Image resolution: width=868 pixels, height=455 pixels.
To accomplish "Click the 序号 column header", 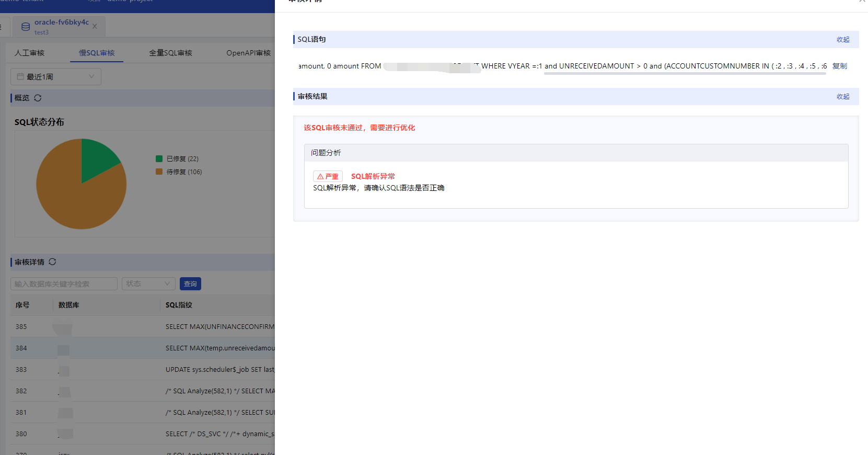I will [x=22, y=305].
